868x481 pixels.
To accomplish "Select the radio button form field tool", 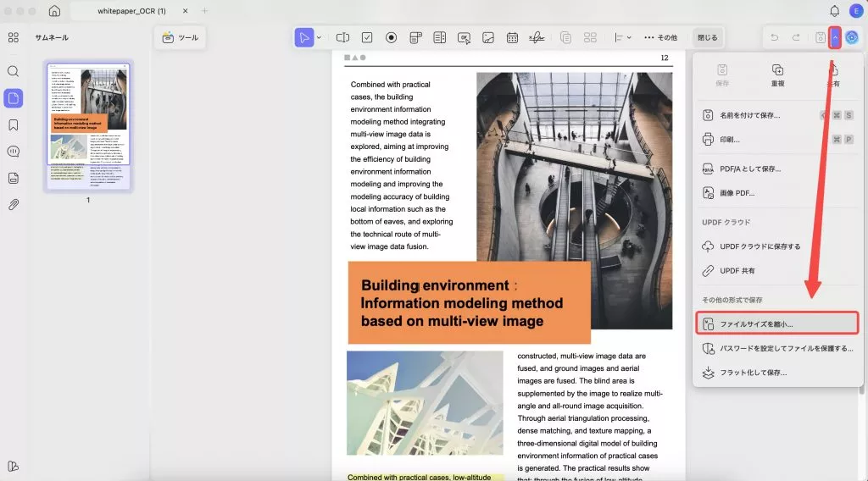I will [392, 37].
